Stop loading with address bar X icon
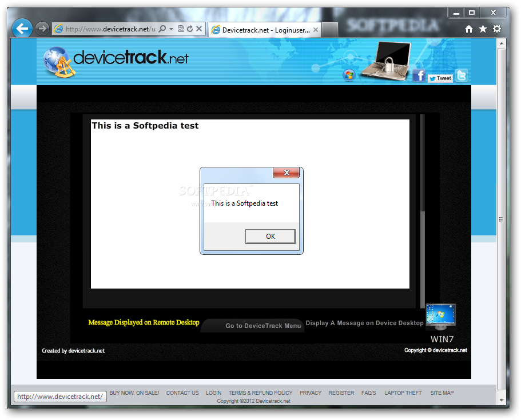This screenshot has width=521, height=420. click(198, 29)
